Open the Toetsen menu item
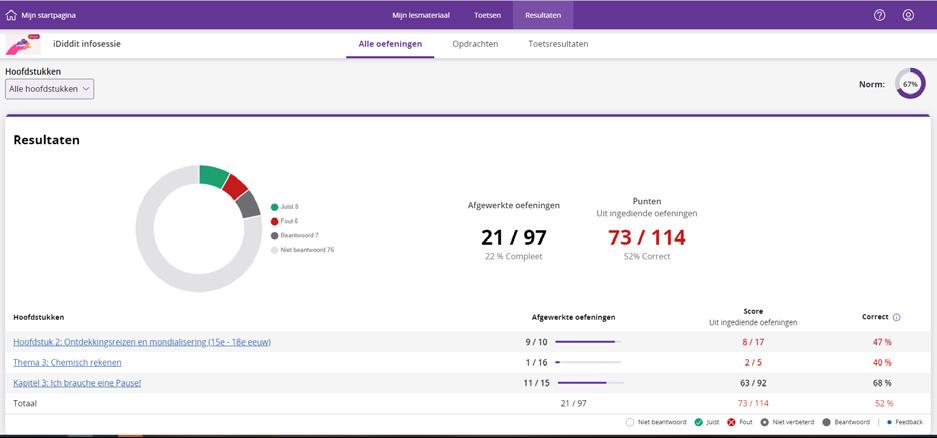Image resolution: width=937 pixels, height=438 pixels. pyautogui.click(x=487, y=16)
